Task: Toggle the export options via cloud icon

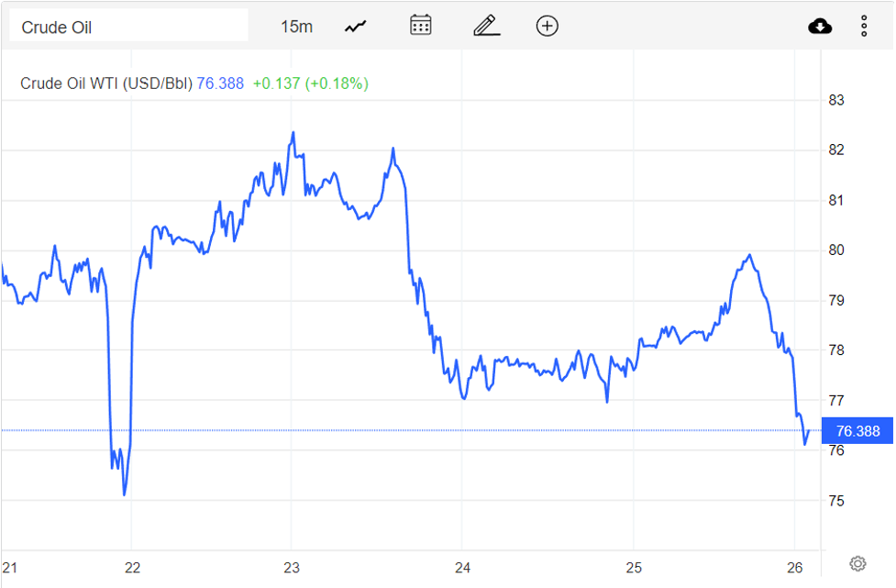Action: [x=820, y=26]
